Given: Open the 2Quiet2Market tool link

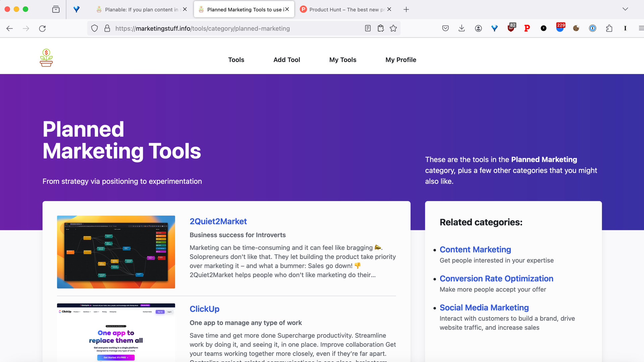Looking at the screenshot, I should click(x=218, y=221).
